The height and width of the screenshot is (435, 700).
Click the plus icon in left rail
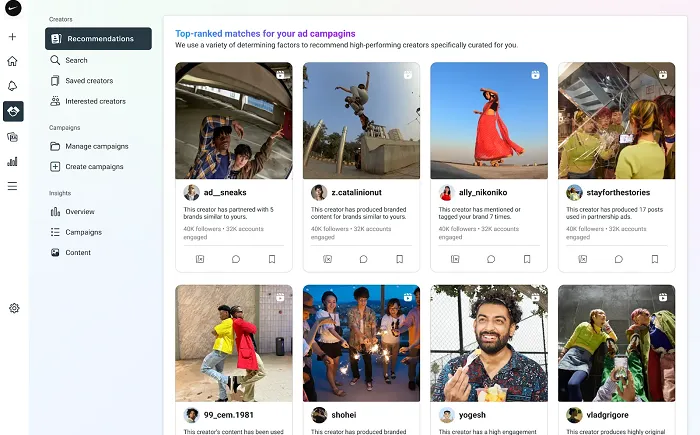pos(13,37)
